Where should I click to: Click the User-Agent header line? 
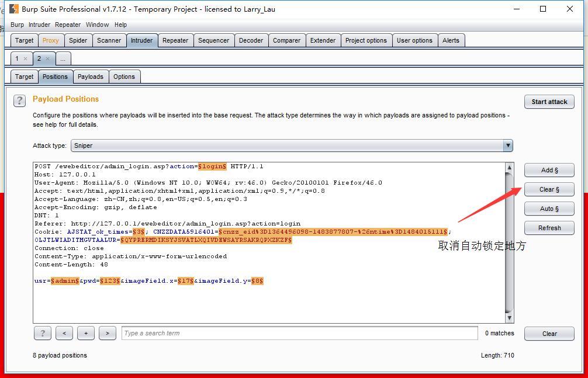[x=208, y=183]
